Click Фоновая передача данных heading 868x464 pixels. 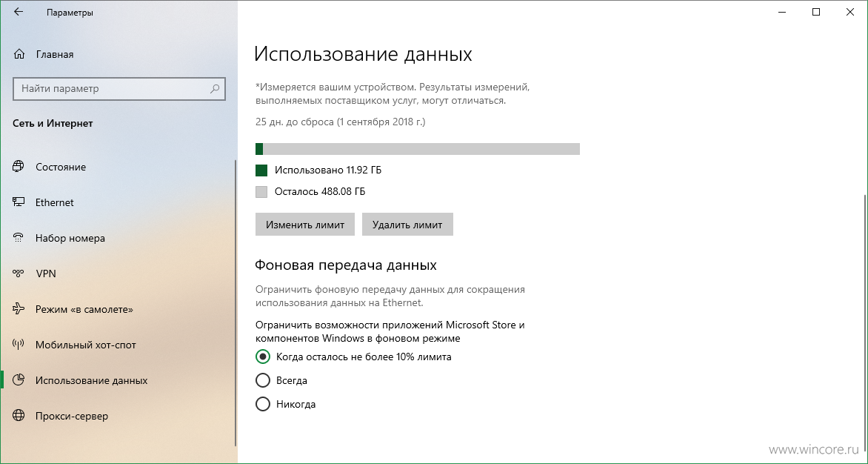pos(345,265)
